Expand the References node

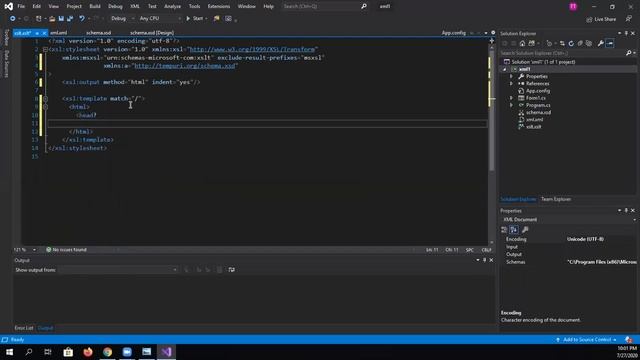(x=511, y=84)
